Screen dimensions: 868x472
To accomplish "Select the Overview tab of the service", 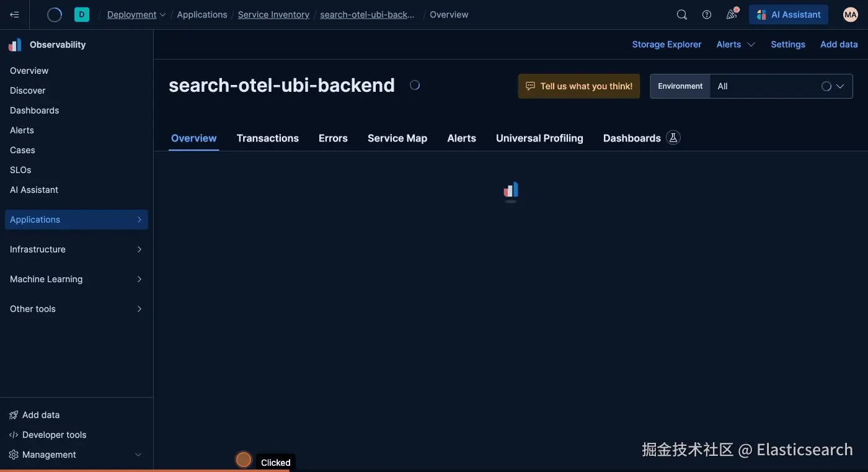I will [x=194, y=138].
